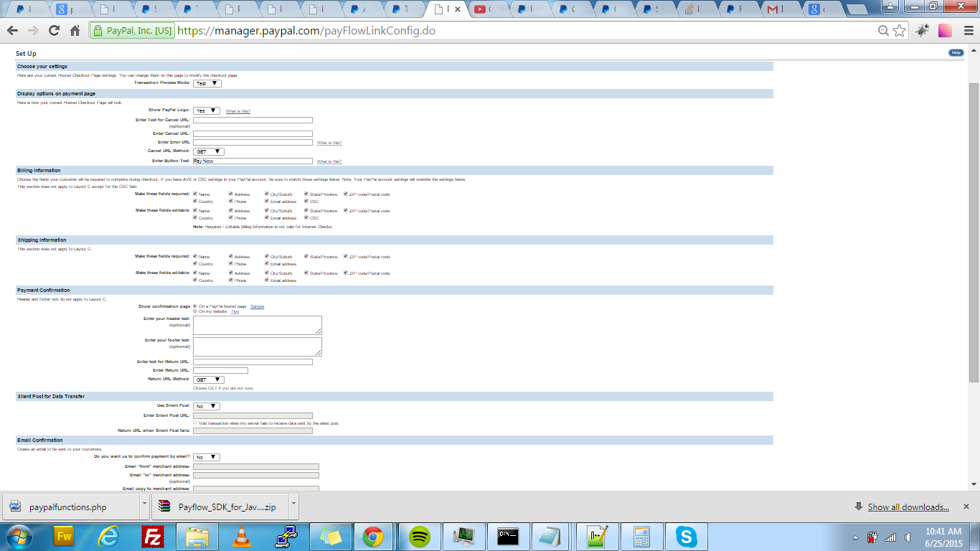Expand options arrow for paypalfunctions.php download
The width and height of the screenshot is (980, 551).
[x=144, y=505]
